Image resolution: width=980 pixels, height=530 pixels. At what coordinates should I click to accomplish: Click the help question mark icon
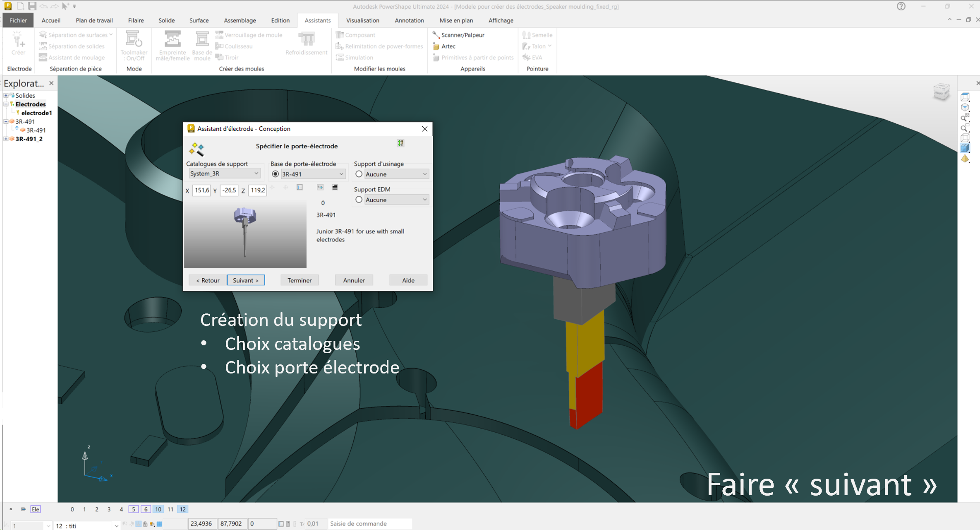tap(901, 6)
